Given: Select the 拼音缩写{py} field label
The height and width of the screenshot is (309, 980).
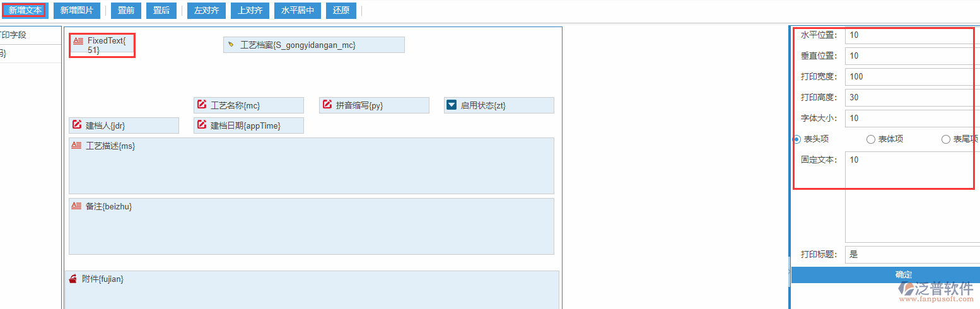Looking at the screenshot, I should [359, 105].
